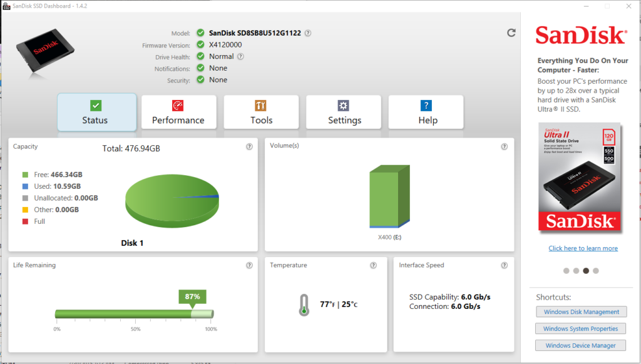
Task: Minimize the SanDisk SSD Dashboard window
Action: click(586, 6)
